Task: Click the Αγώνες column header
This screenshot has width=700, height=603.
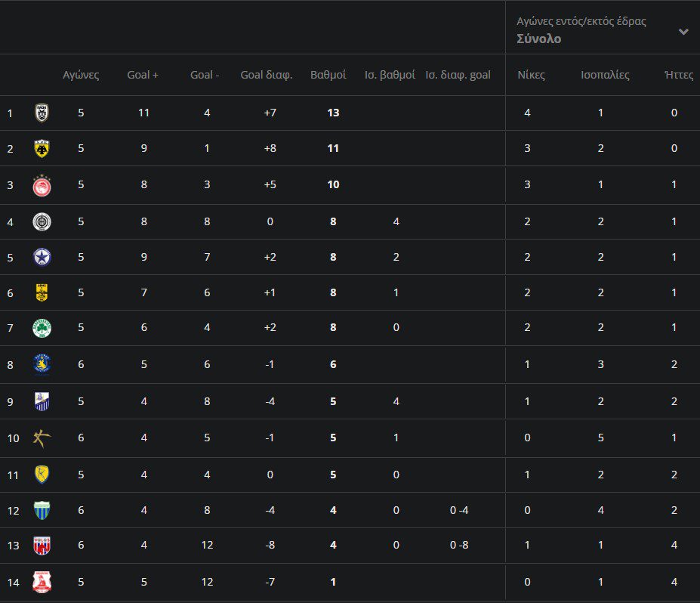Action: pyautogui.click(x=81, y=75)
